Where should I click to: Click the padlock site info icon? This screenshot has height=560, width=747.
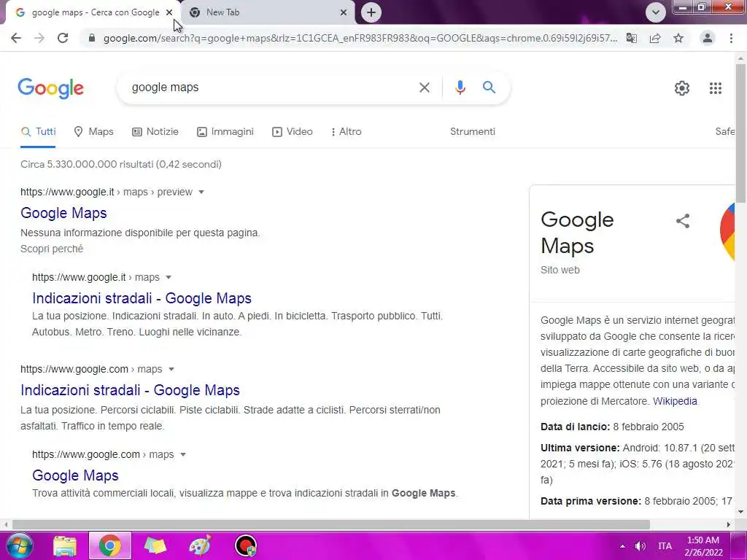tap(92, 38)
